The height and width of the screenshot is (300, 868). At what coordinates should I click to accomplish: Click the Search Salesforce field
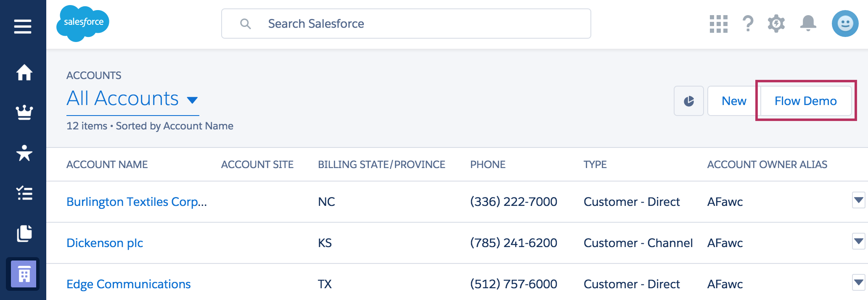pos(406,24)
